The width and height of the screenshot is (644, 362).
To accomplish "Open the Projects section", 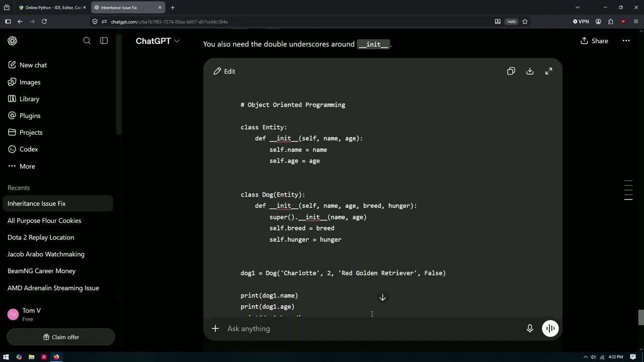I will tap(58, 132).
